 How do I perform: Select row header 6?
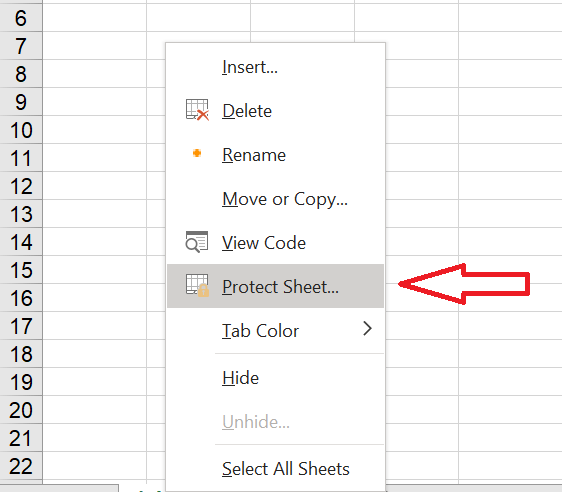(21, 18)
